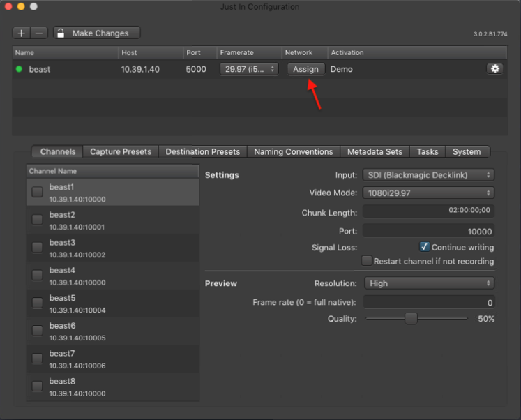
Task: Switch to the Channels tab
Action: [57, 152]
